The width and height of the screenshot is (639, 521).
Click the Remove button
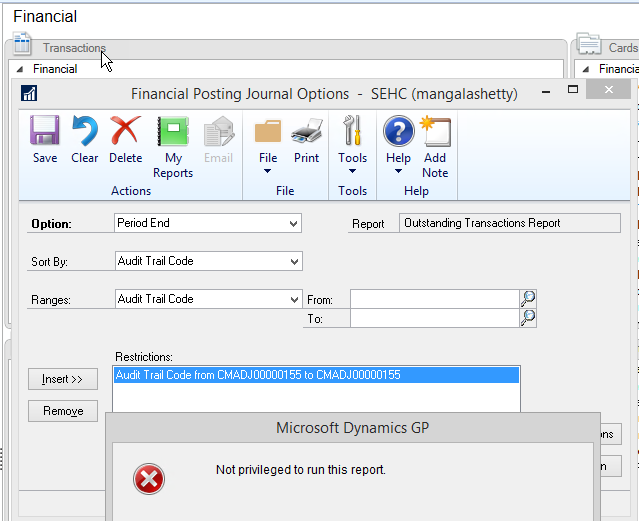click(x=63, y=411)
